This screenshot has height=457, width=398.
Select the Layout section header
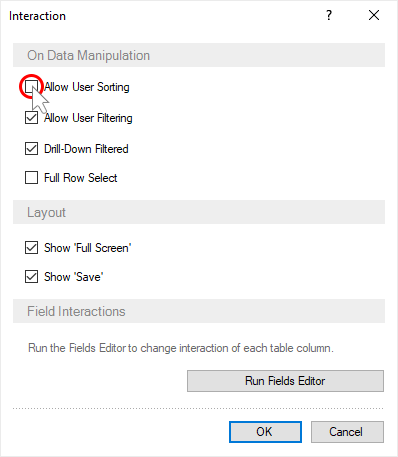(199, 212)
